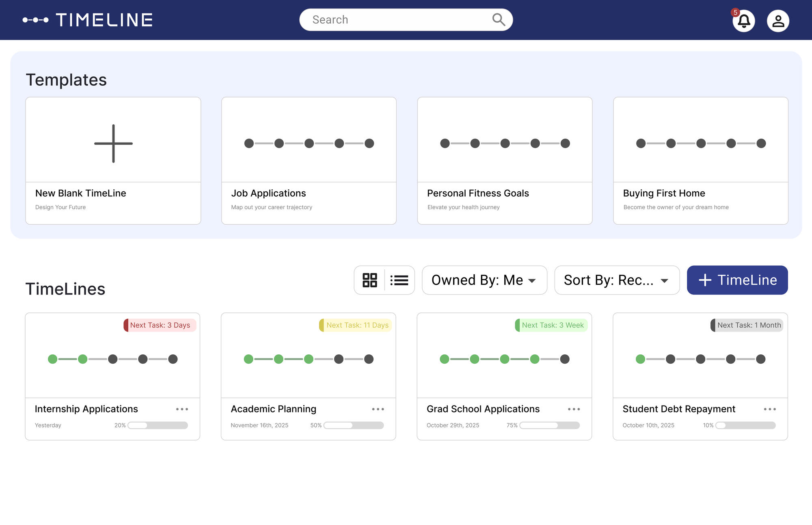The height and width of the screenshot is (525, 812).
Task: Click the last dark node on Grad School Applications
Action: coord(565,359)
